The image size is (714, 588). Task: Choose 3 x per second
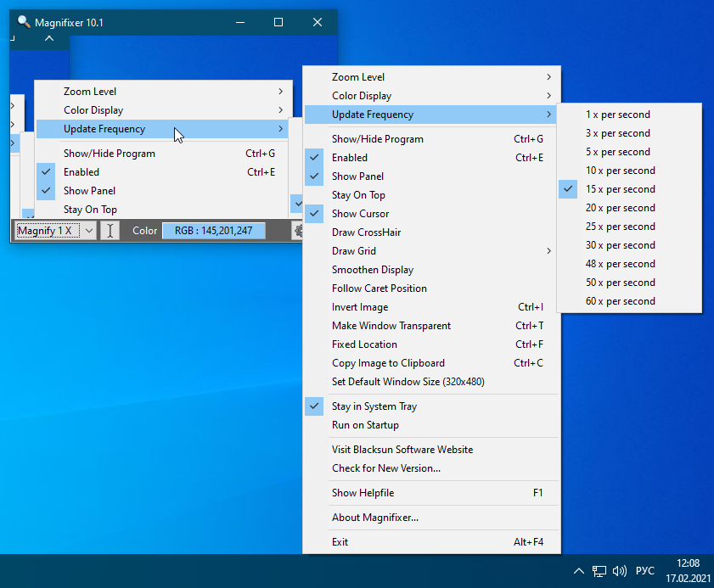point(629,133)
